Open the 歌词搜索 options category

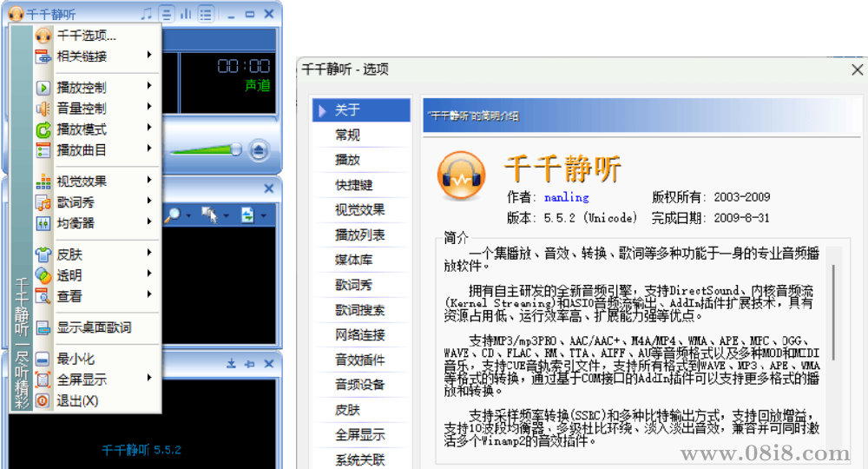[x=361, y=310]
